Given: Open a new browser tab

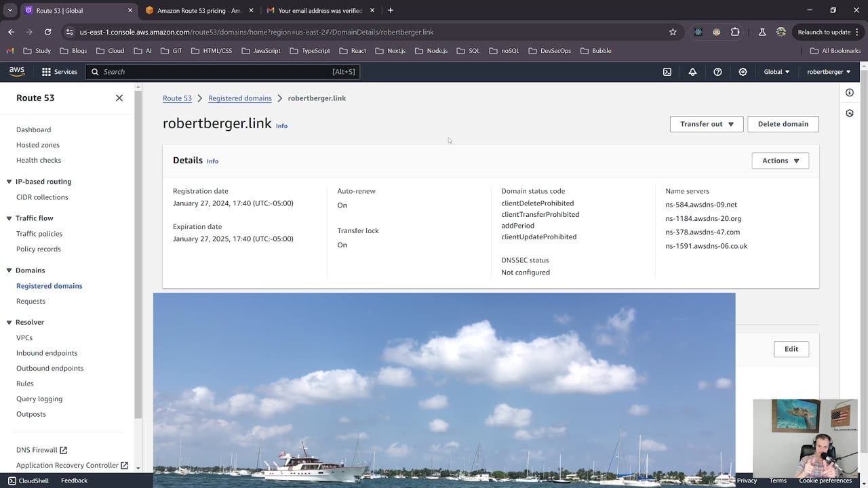Looking at the screenshot, I should coord(391,10).
